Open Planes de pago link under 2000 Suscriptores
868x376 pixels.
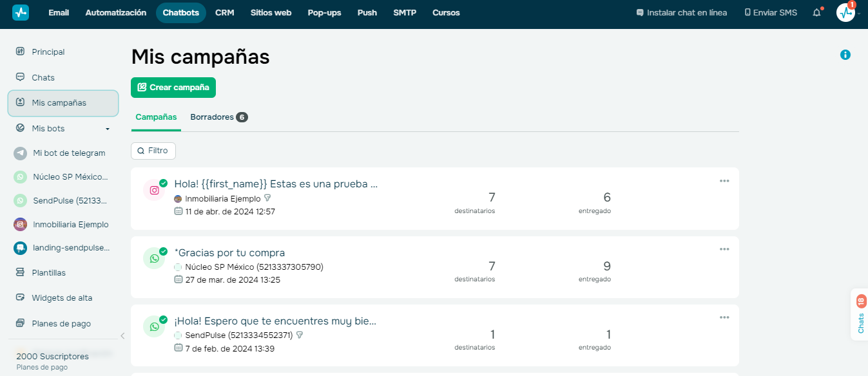click(x=41, y=367)
